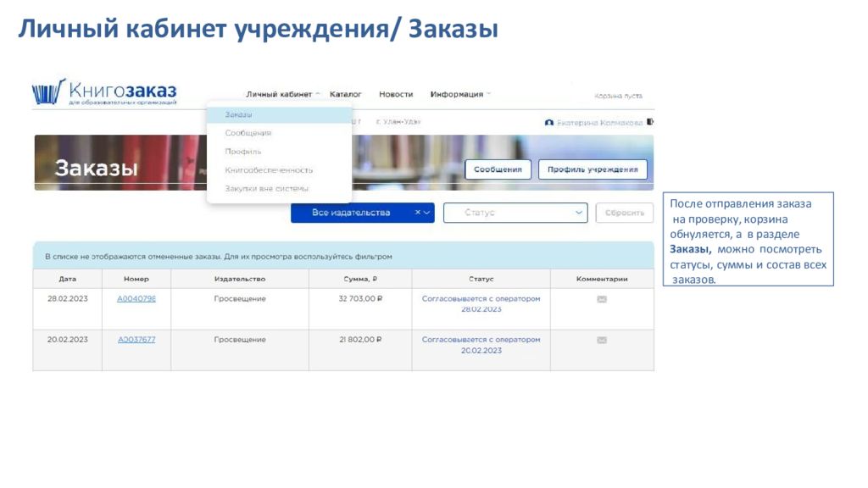Click the Комментарии column header

click(602, 279)
